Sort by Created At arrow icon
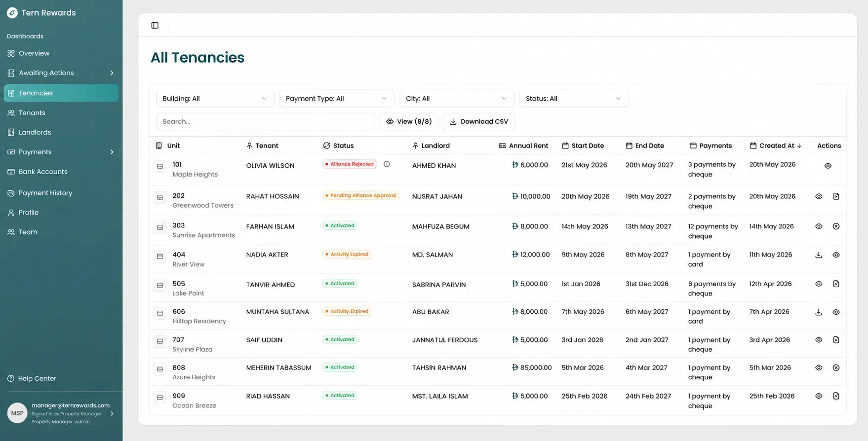Viewport: 868px width, 441px height. click(x=799, y=146)
